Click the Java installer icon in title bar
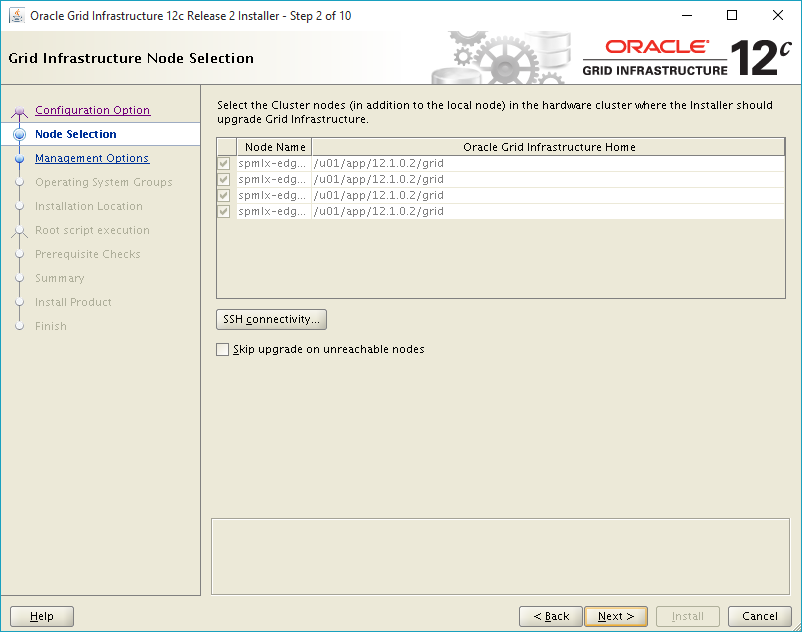802x632 pixels. click(x=16, y=15)
